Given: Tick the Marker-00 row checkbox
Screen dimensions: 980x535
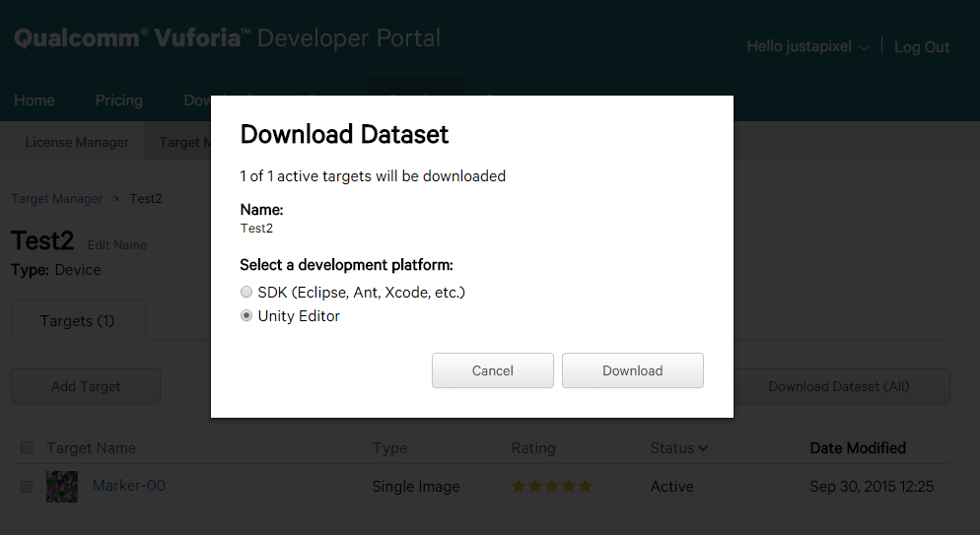Looking at the screenshot, I should [27, 487].
